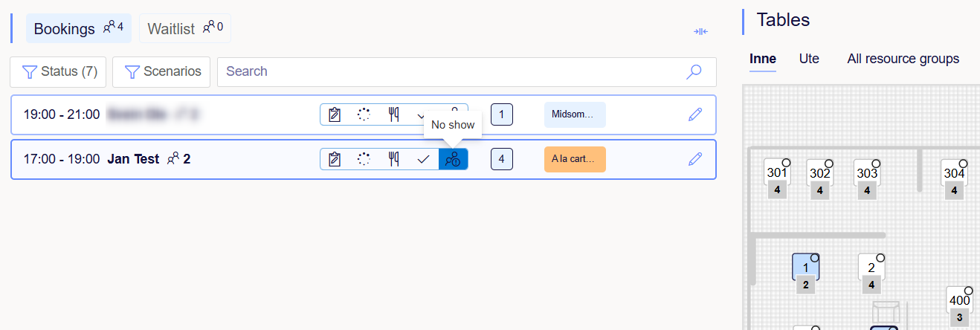Set Jan Test booking to seated (fork-knife)
This screenshot has height=330, width=980.
click(393, 159)
